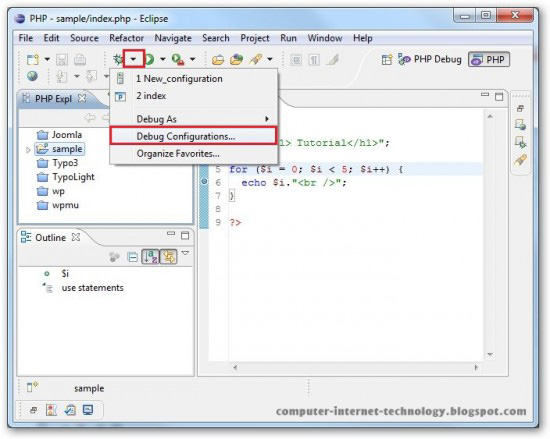Image resolution: width=550 pixels, height=439 pixels.
Task: Open the Source menu
Action: pos(84,38)
